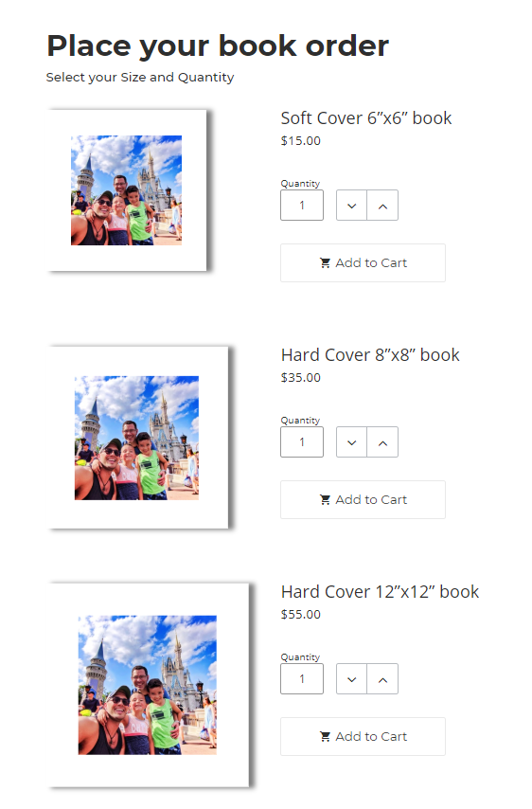Image resolution: width=532 pixels, height=809 pixels.
Task: Select the Hard Cover 12"x12" book title
Action: pyautogui.click(x=380, y=592)
